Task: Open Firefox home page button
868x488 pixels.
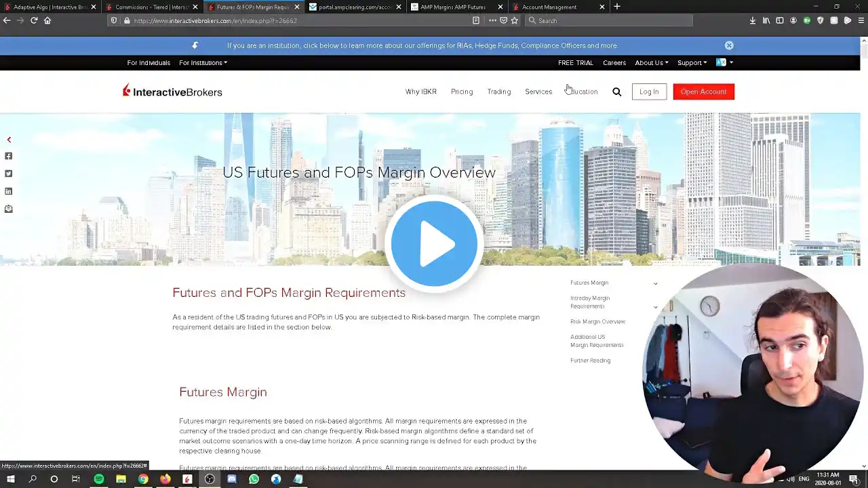Action: point(47,20)
